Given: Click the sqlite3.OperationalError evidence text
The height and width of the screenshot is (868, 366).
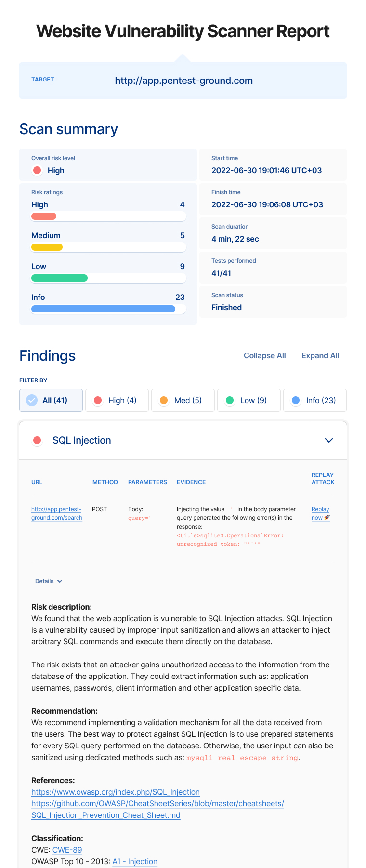Looking at the screenshot, I should (230, 540).
